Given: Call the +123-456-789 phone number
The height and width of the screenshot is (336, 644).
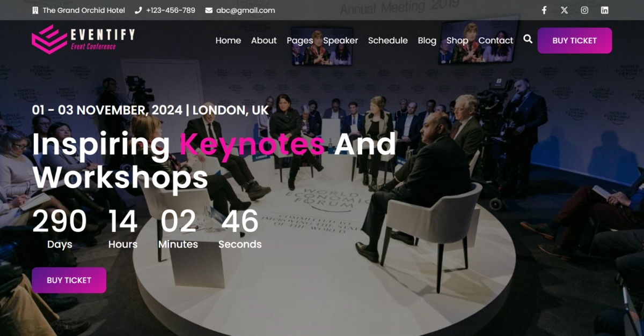Looking at the screenshot, I should 171,10.
